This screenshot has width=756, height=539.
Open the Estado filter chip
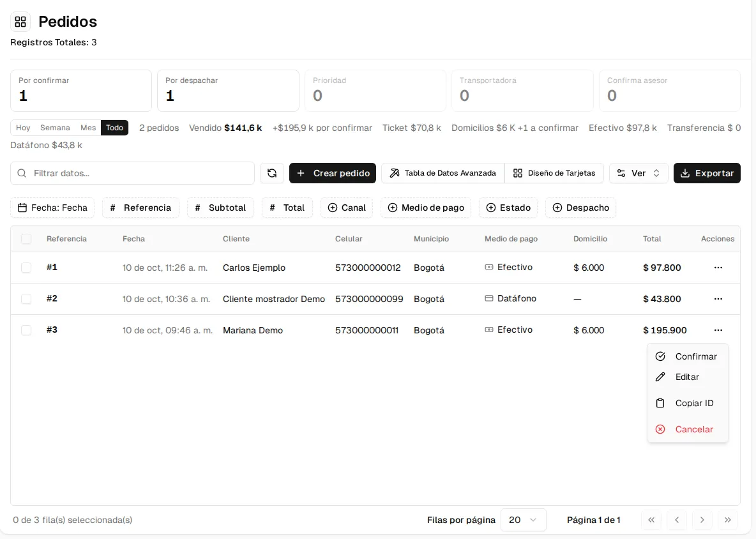click(508, 208)
